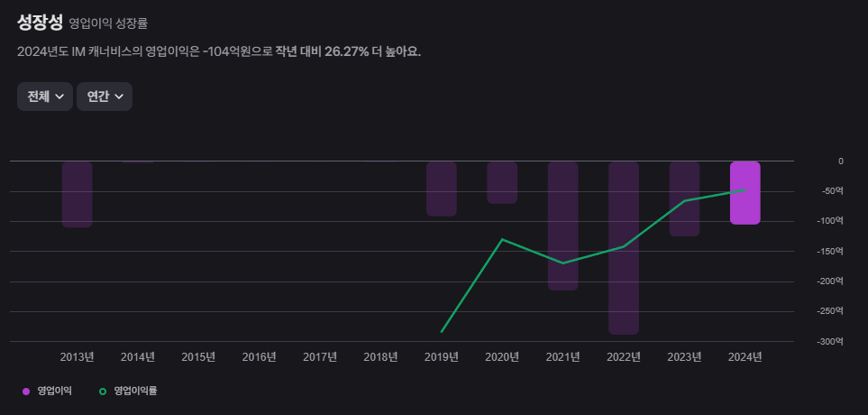Click the -300억 y-axis value

click(831, 341)
